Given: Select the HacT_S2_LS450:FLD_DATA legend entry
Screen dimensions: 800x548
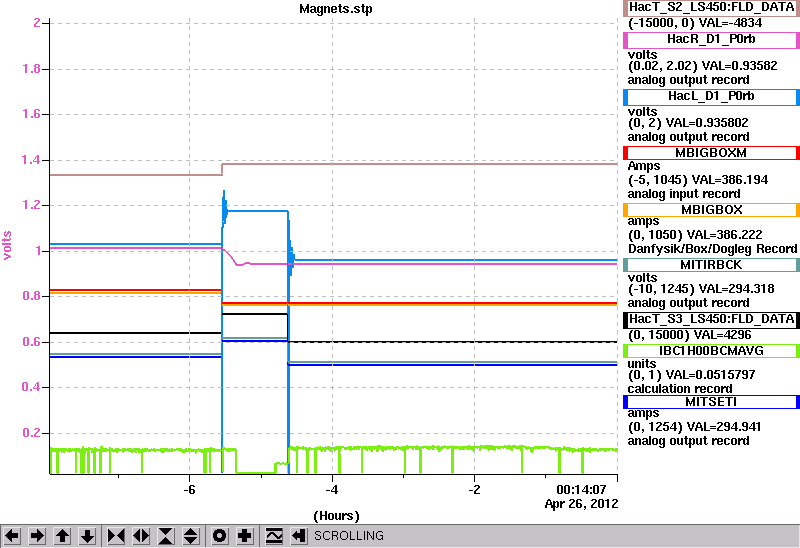Looking at the screenshot, I should point(711,8).
